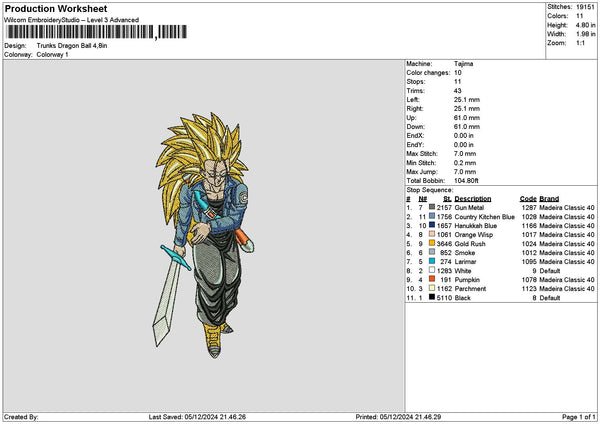600x424 pixels.
Task: Click the 'Gun Metal' description text
Action: point(469,208)
